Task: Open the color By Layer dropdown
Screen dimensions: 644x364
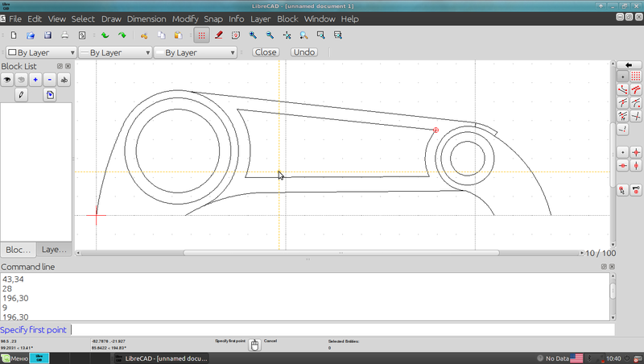Action: click(40, 52)
